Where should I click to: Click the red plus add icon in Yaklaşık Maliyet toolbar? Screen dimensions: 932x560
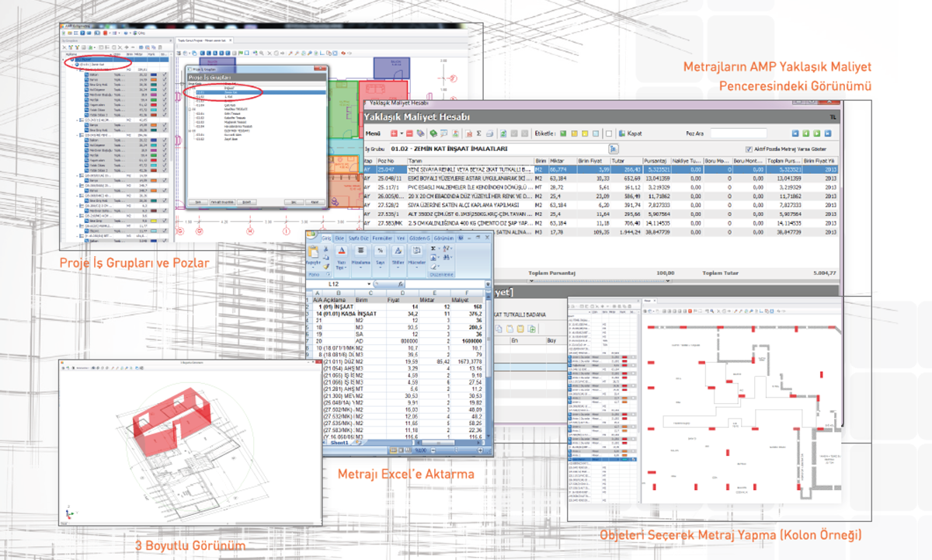(x=395, y=134)
